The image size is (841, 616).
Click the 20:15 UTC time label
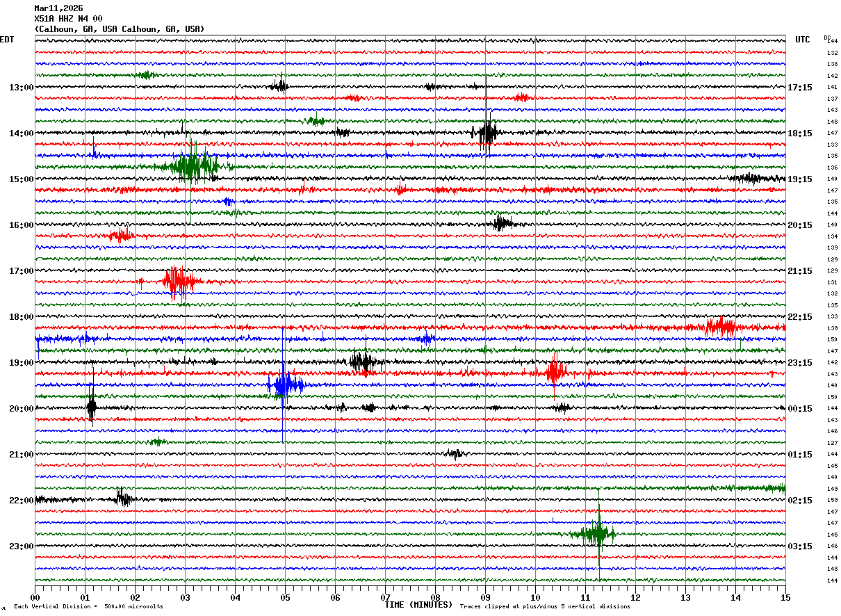tap(800, 225)
